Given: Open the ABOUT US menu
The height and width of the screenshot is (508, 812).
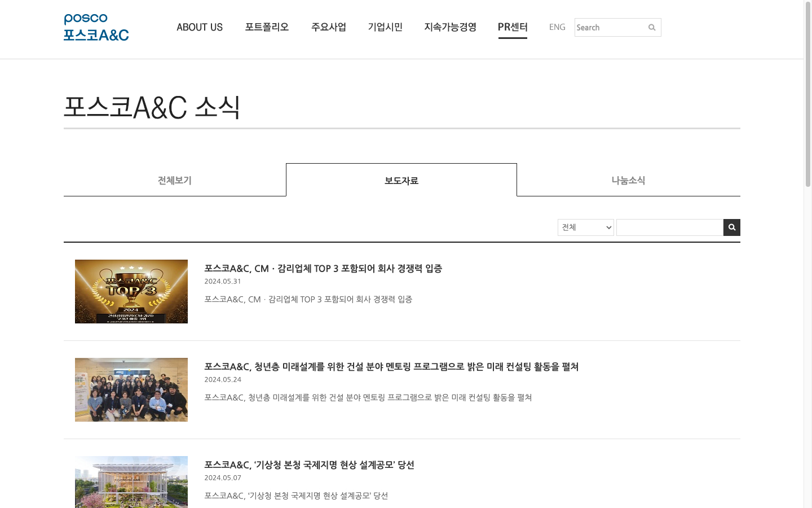Looking at the screenshot, I should tap(200, 27).
